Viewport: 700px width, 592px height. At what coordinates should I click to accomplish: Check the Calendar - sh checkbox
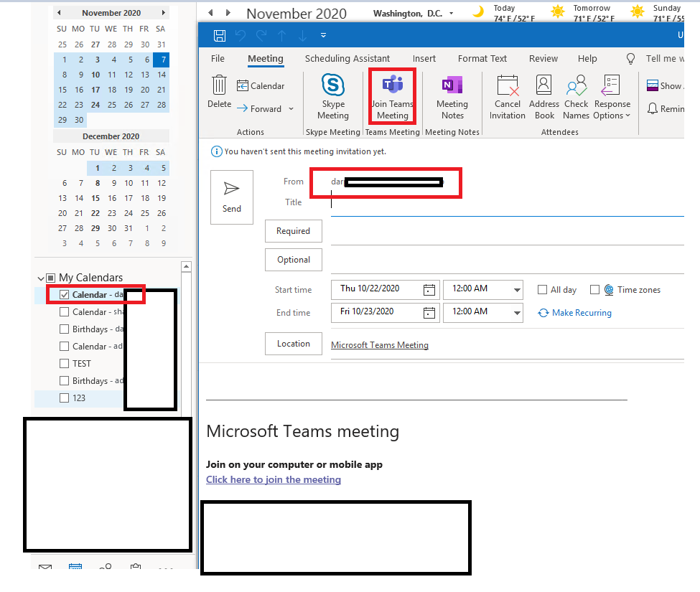tap(65, 312)
